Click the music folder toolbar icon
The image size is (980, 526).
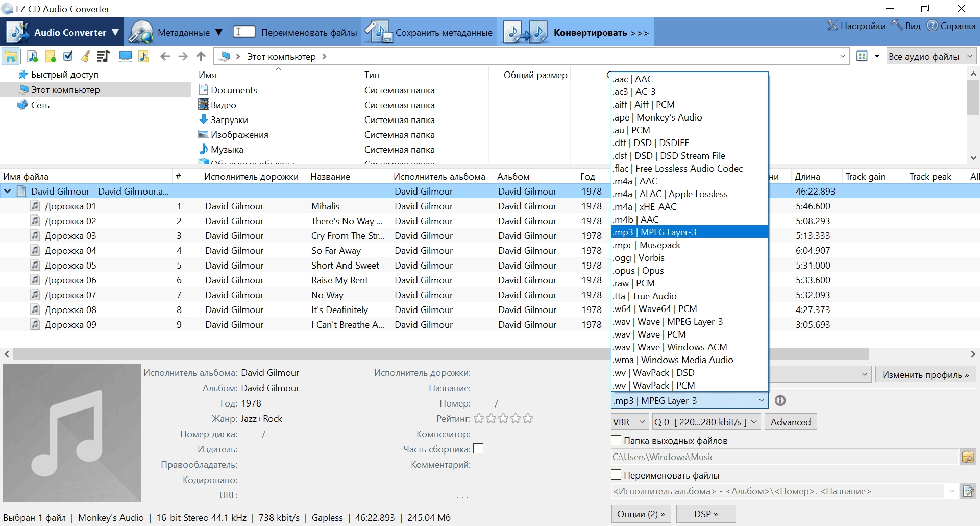144,56
